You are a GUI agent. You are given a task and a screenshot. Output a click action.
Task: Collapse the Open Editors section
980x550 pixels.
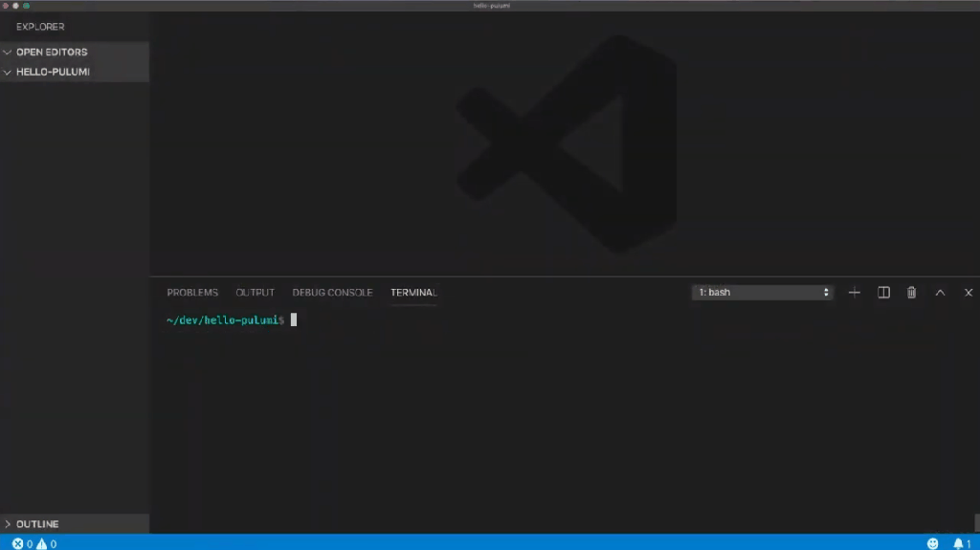coord(51,53)
